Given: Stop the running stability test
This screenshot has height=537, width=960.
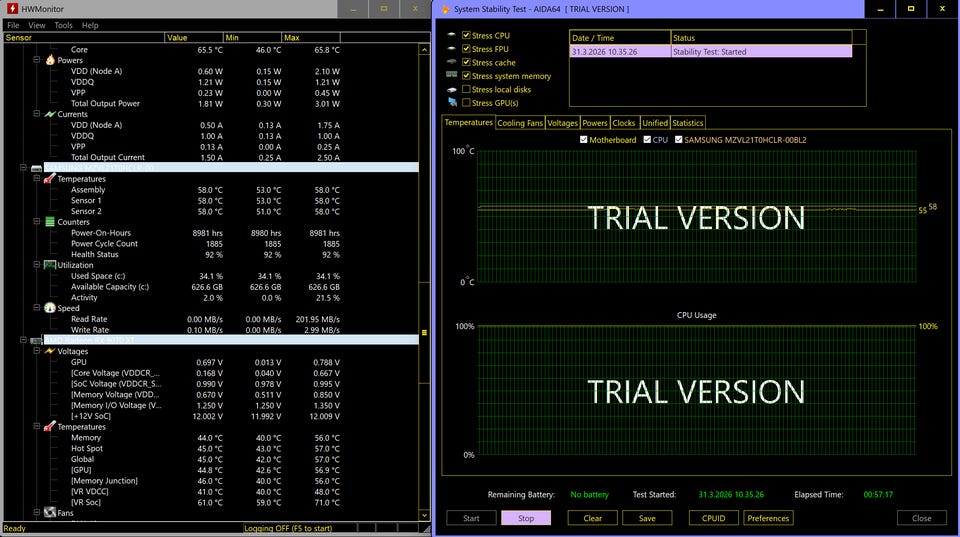Looking at the screenshot, I should click(525, 518).
